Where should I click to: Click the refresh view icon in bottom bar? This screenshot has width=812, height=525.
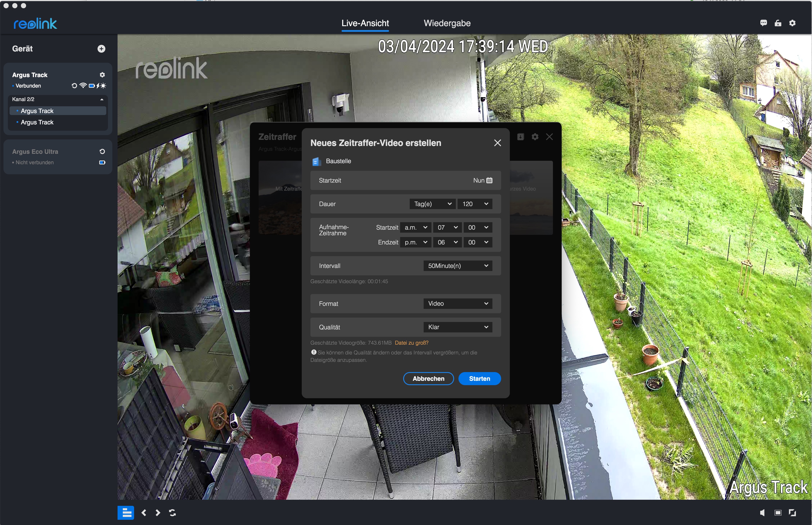tap(172, 513)
